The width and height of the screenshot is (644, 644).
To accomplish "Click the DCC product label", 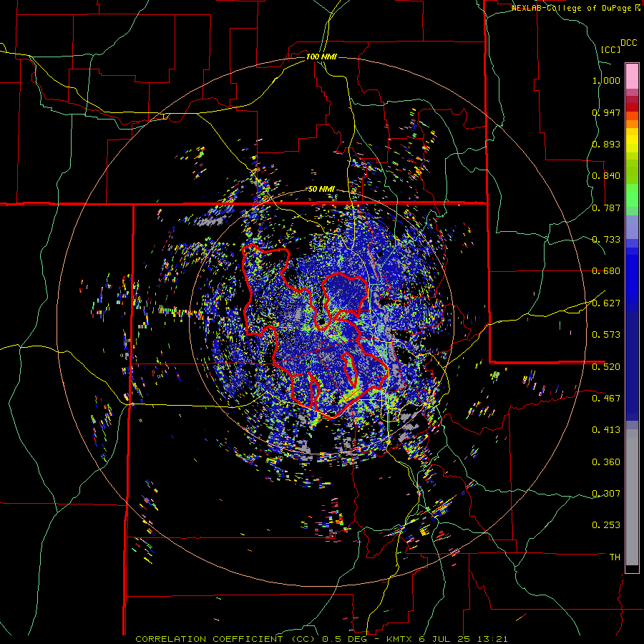I will (629, 43).
